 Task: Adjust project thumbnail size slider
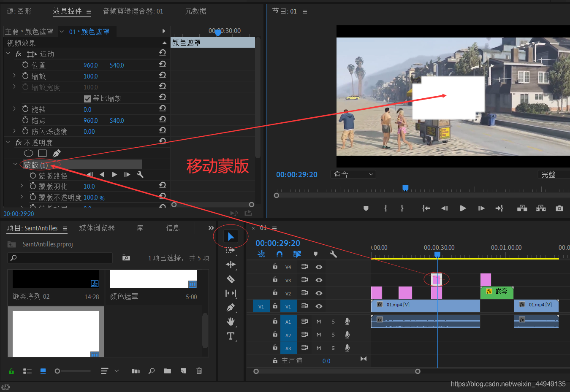point(57,371)
